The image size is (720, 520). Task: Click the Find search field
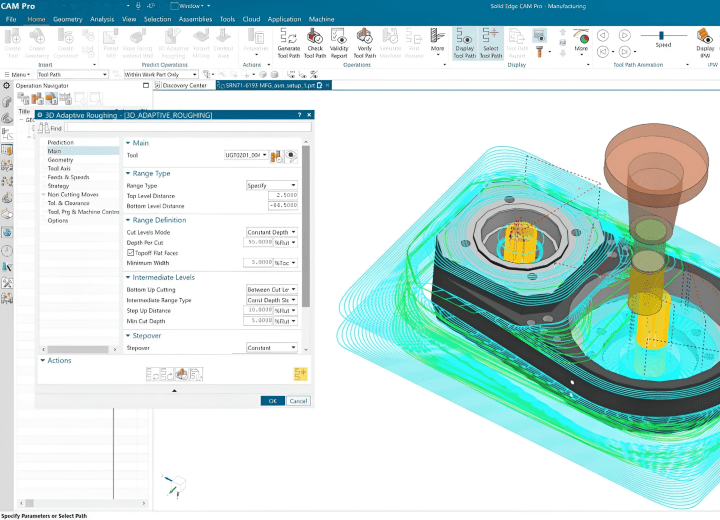(x=189, y=128)
